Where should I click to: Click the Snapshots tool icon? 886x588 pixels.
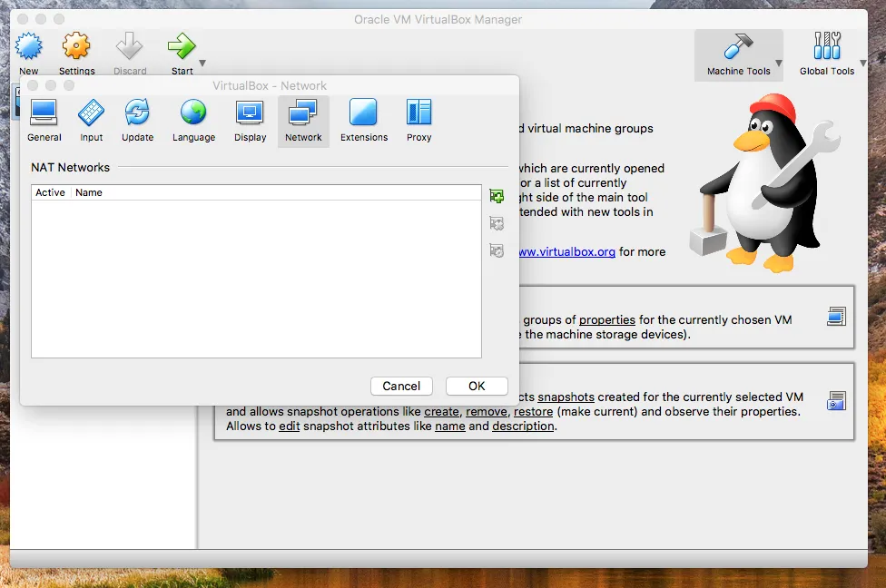(836, 400)
